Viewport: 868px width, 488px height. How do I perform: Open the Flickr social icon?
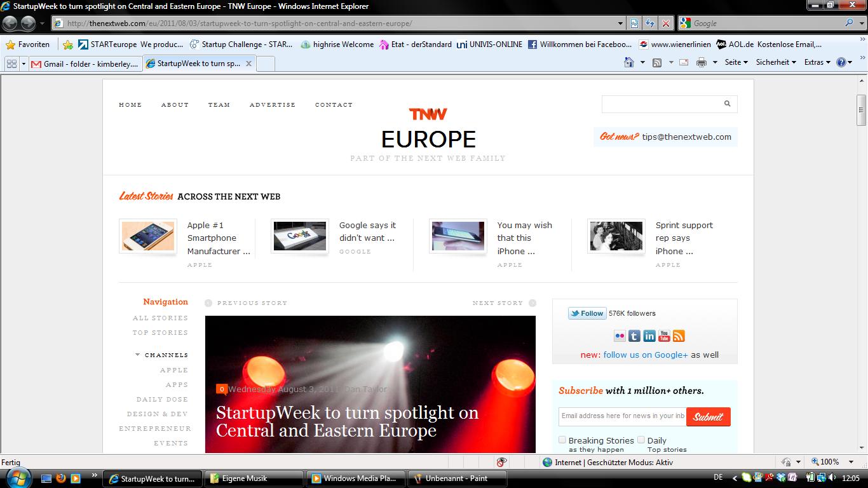[620, 336]
